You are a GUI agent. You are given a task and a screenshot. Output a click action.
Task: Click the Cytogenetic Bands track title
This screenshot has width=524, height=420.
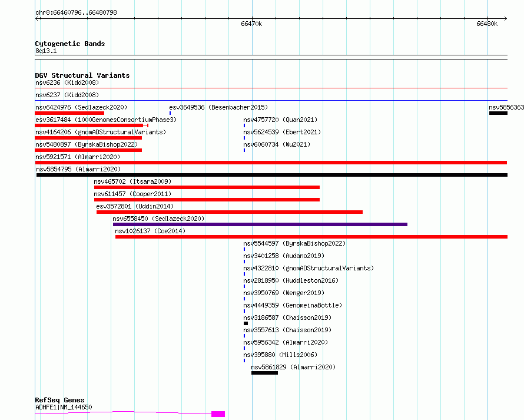(x=70, y=44)
